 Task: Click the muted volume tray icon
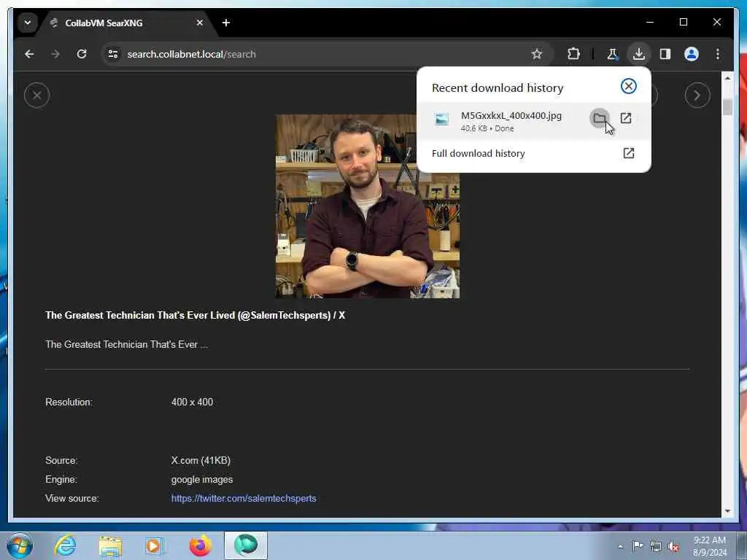tap(673, 547)
